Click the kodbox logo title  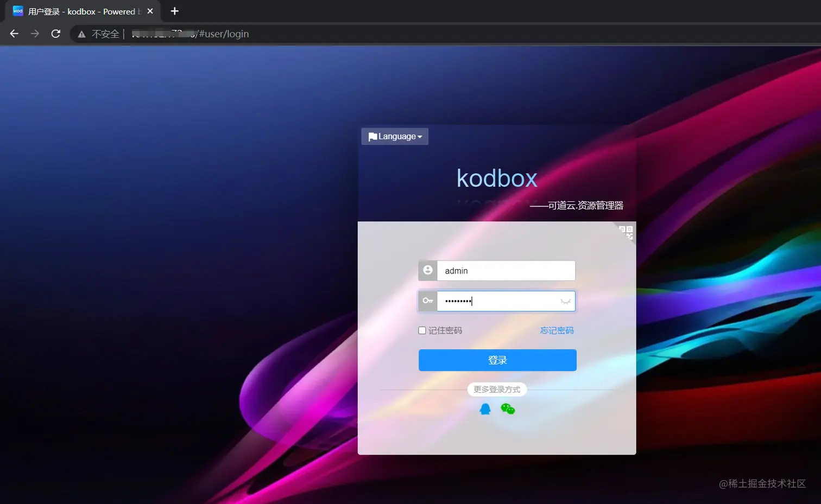click(497, 178)
